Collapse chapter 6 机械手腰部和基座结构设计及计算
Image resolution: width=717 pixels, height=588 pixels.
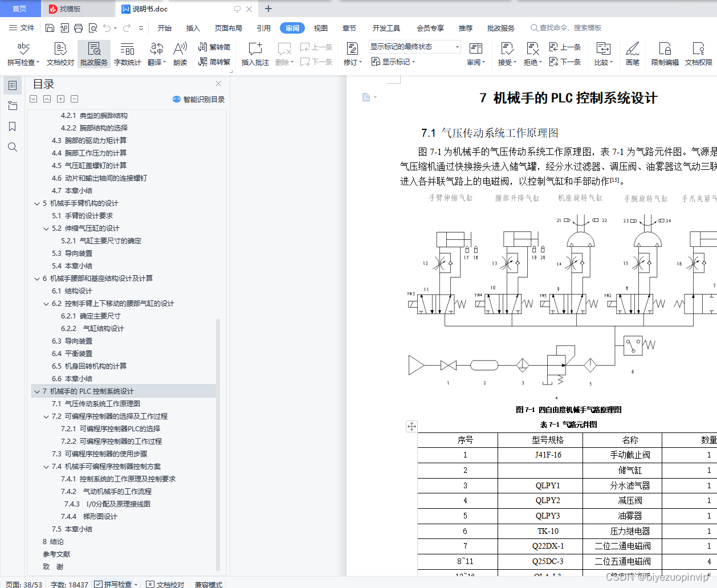click(x=37, y=279)
